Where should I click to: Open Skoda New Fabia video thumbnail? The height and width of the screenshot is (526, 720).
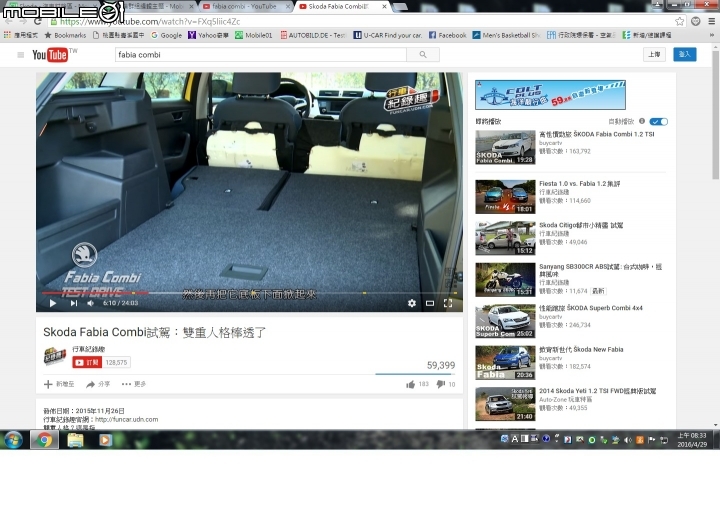pos(505,363)
